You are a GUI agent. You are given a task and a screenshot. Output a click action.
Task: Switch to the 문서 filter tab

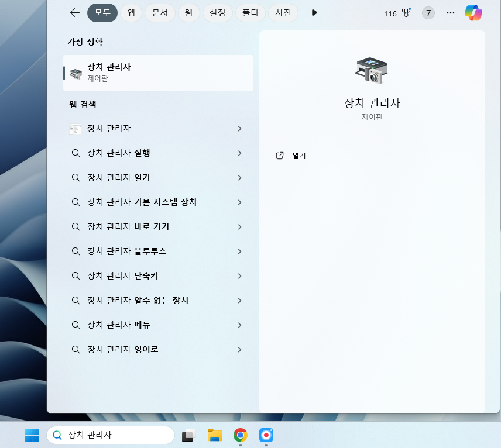pyautogui.click(x=160, y=13)
